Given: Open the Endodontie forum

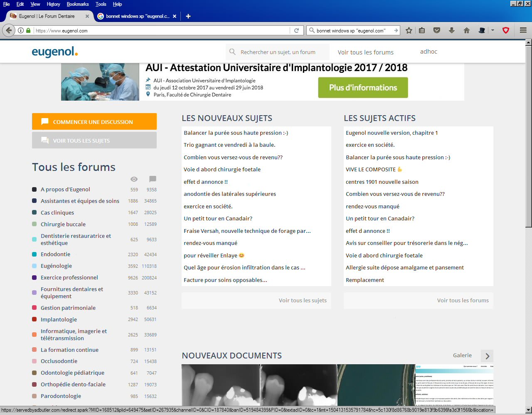Looking at the screenshot, I should coord(55,254).
